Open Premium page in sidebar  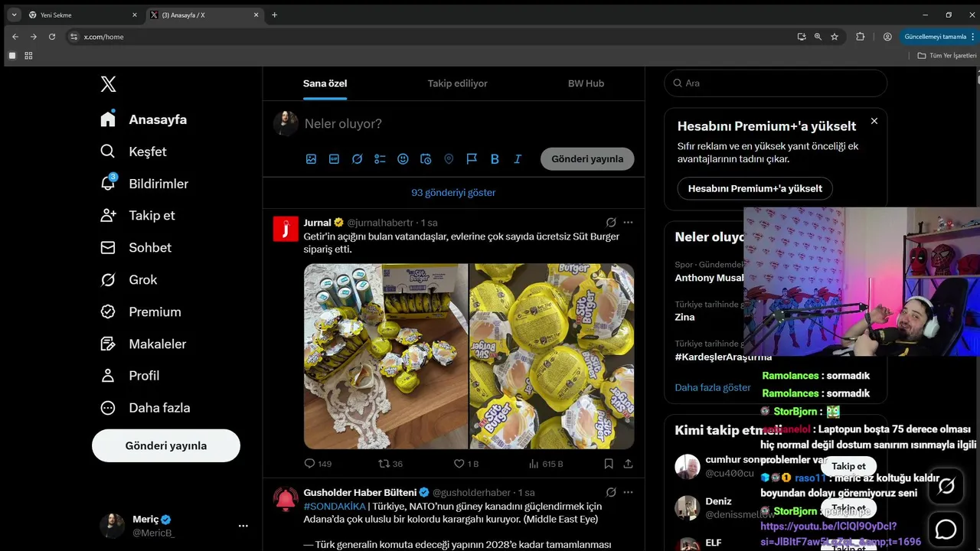pyautogui.click(x=141, y=311)
